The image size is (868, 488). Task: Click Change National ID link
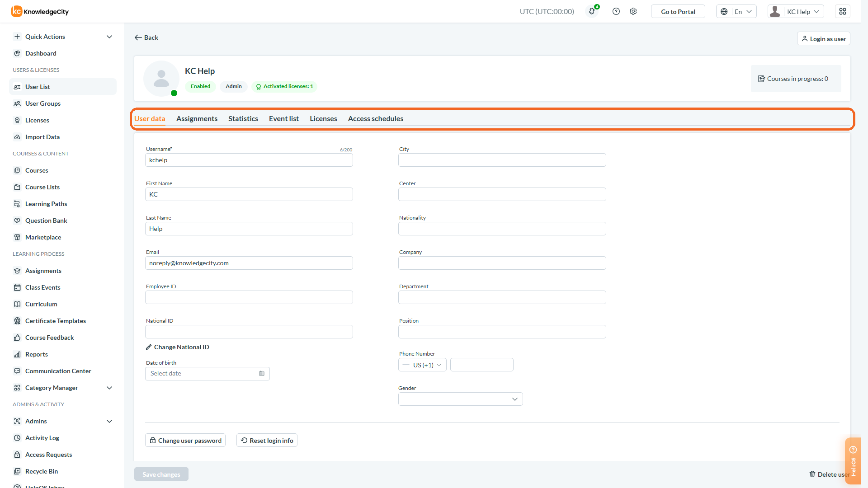pyautogui.click(x=177, y=347)
